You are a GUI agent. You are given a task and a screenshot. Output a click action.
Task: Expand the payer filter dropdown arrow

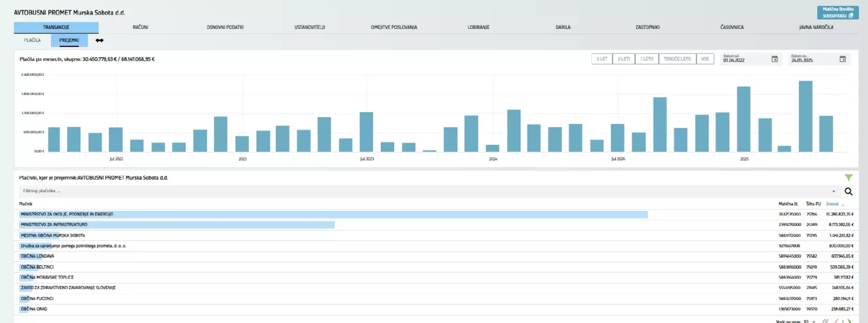(834, 191)
